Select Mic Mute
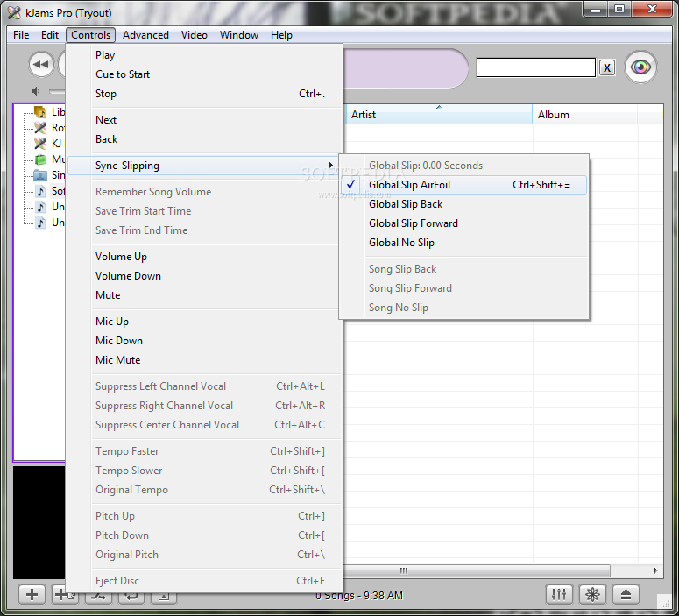 point(205,360)
